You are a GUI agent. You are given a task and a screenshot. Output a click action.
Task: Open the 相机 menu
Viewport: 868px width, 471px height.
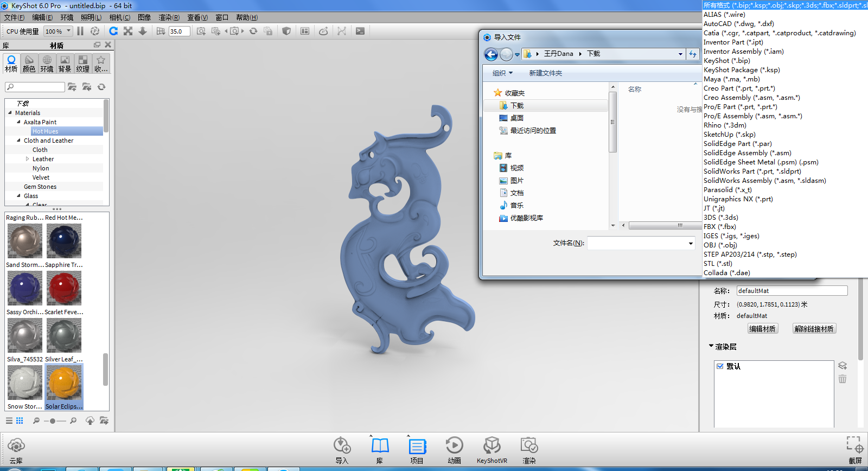[x=119, y=17]
